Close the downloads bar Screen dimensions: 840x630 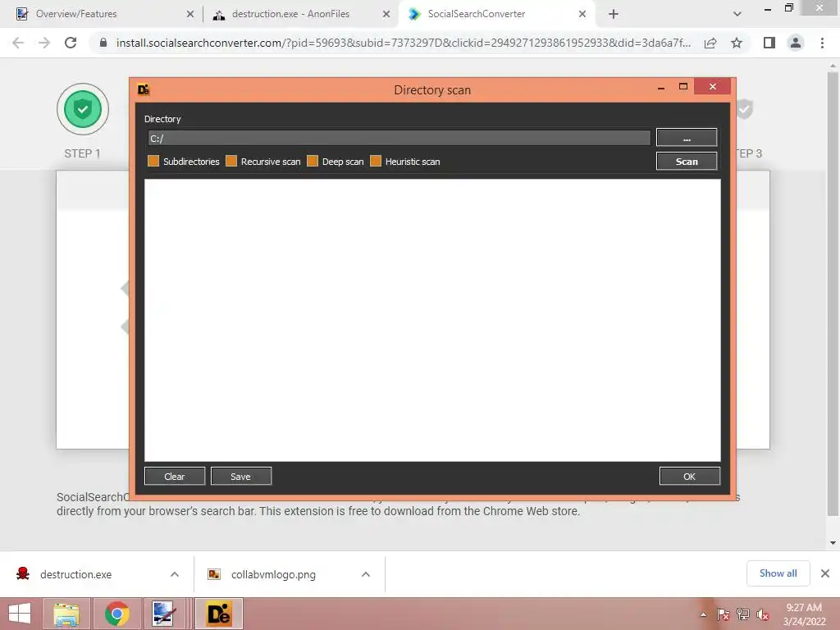tap(825, 573)
